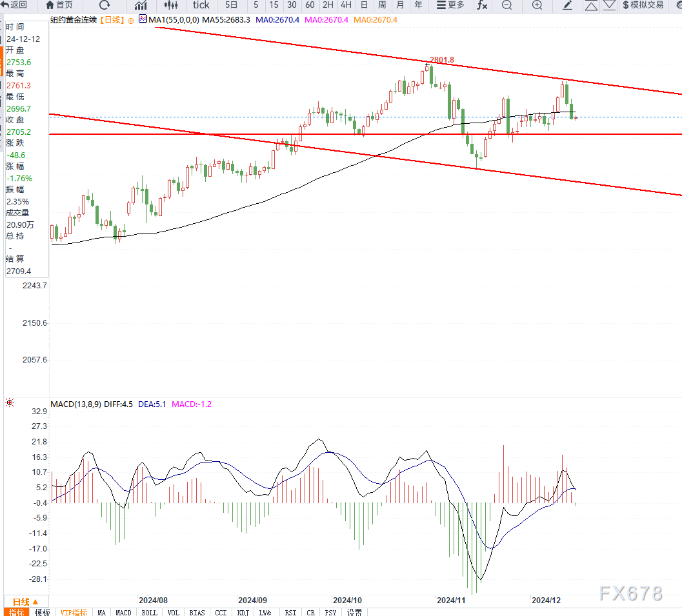Screen dimensions: 682x616
Task: Switch to the 模板 tab
Action: coord(42,612)
